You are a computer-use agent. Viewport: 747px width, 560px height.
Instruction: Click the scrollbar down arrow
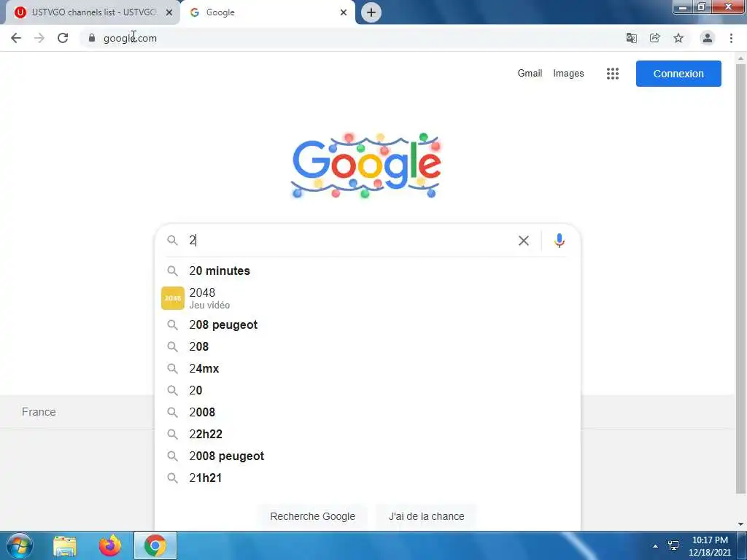(740, 525)
